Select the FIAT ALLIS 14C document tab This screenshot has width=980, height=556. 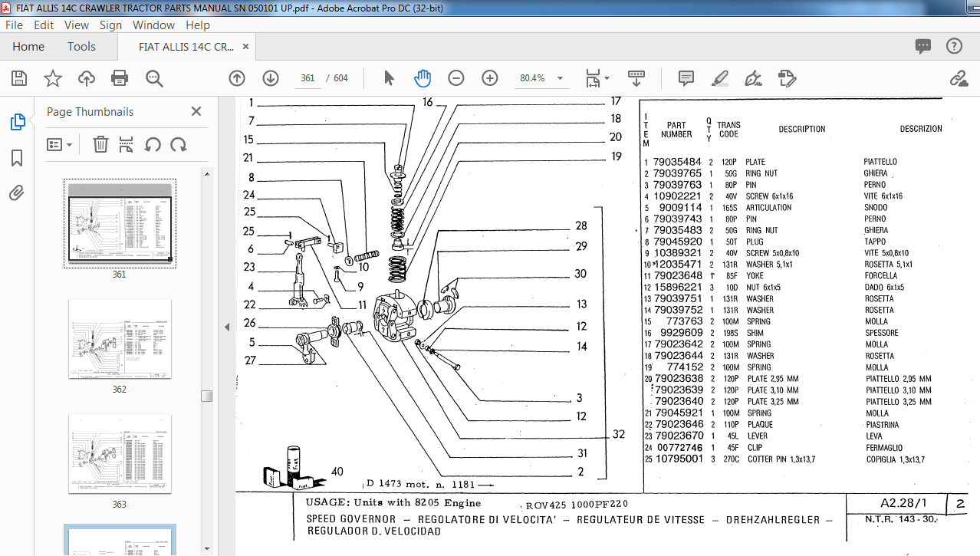point(186,46)
